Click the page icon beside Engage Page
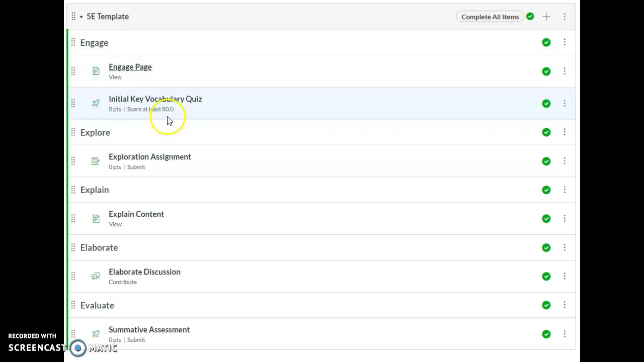Screen dimensions: 644x362 click(x=96, y=71)
